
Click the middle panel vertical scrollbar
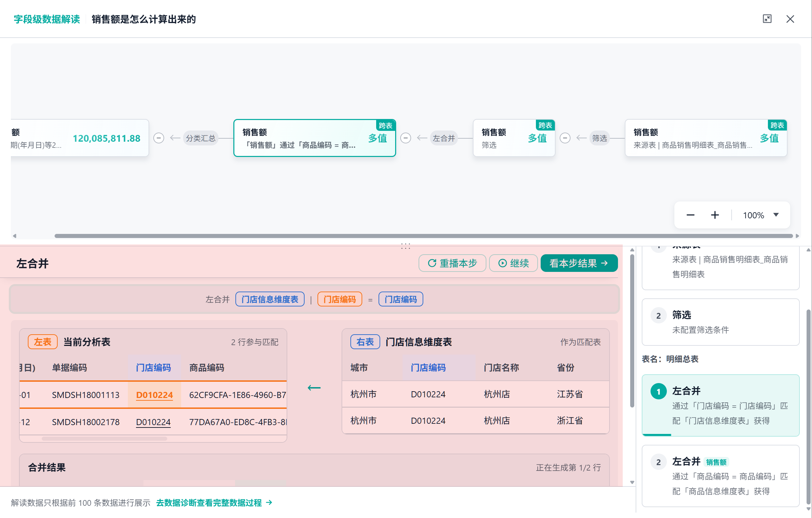click(x=632, y=331)
